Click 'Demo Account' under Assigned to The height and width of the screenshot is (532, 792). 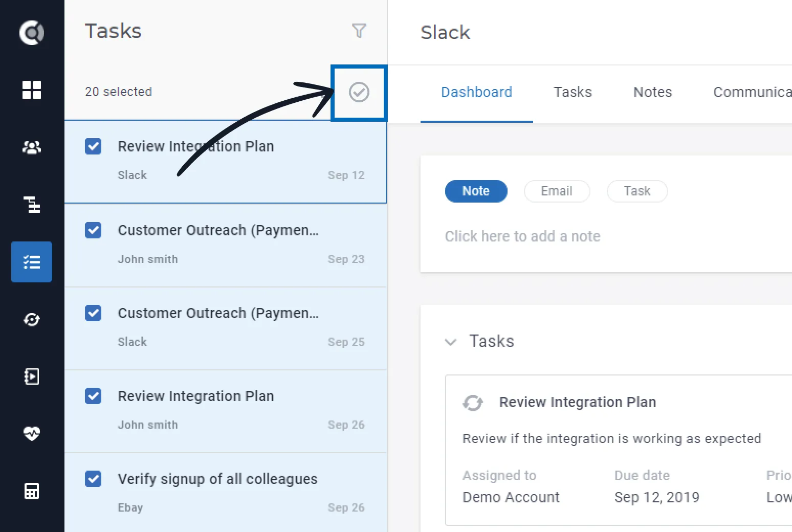pyautogui.click(x=511, y=497)
